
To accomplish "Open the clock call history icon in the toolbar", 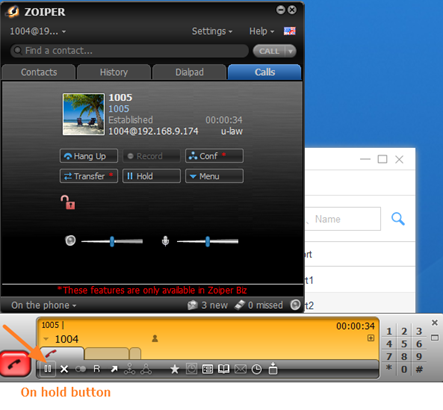I will point(257,369).
